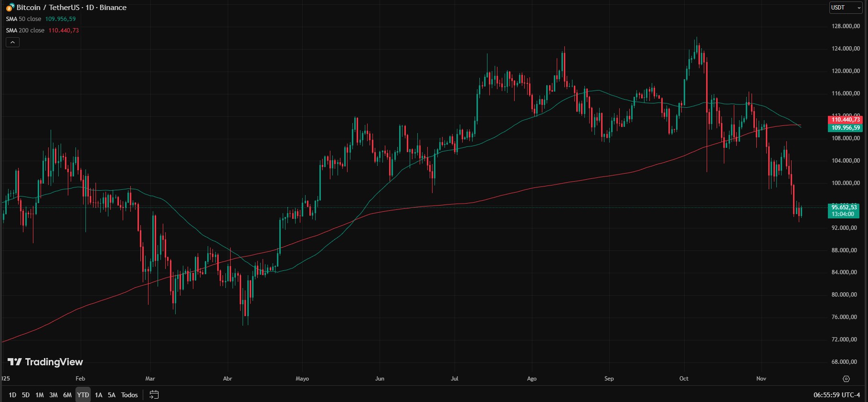Click the active YTD range button
868x402 pixels.
[83, 395]
